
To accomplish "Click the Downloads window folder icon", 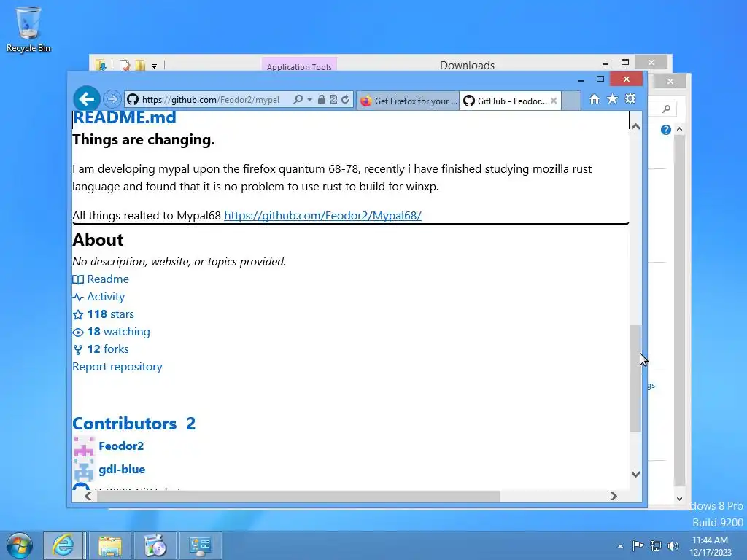I will [x=101, y=65].
